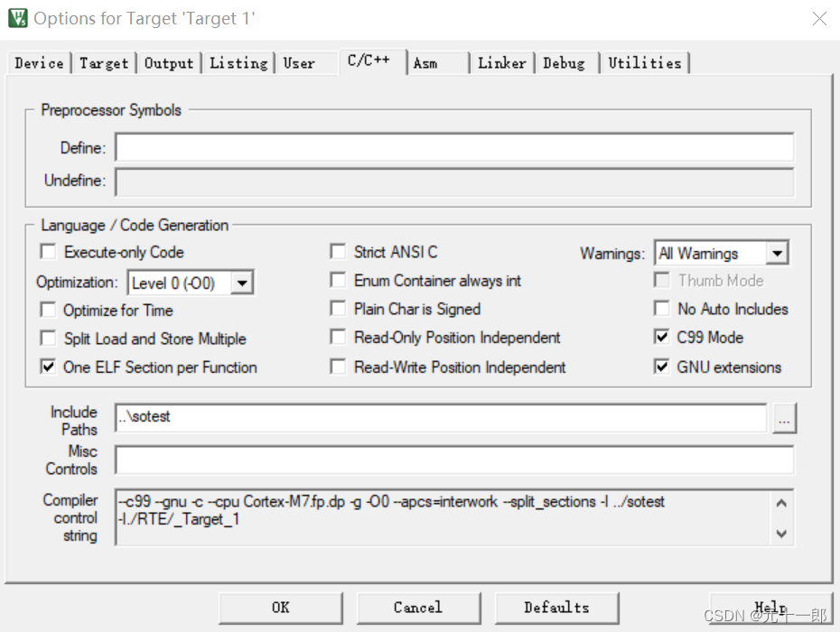This screenshot has height=632, width=840.
Task: Go to the Utilities tab
Action: click(x=645, y=62)
